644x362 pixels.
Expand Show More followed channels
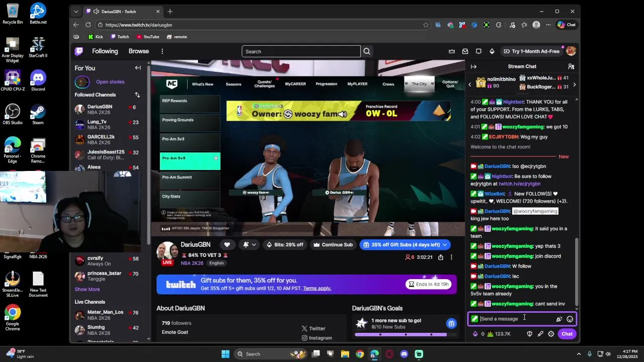pos(87,289)
